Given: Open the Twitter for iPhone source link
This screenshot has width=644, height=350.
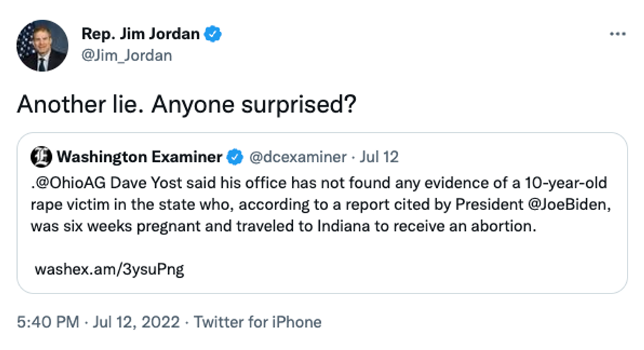Looking at the screenshot, I should (x=258, y=322).
